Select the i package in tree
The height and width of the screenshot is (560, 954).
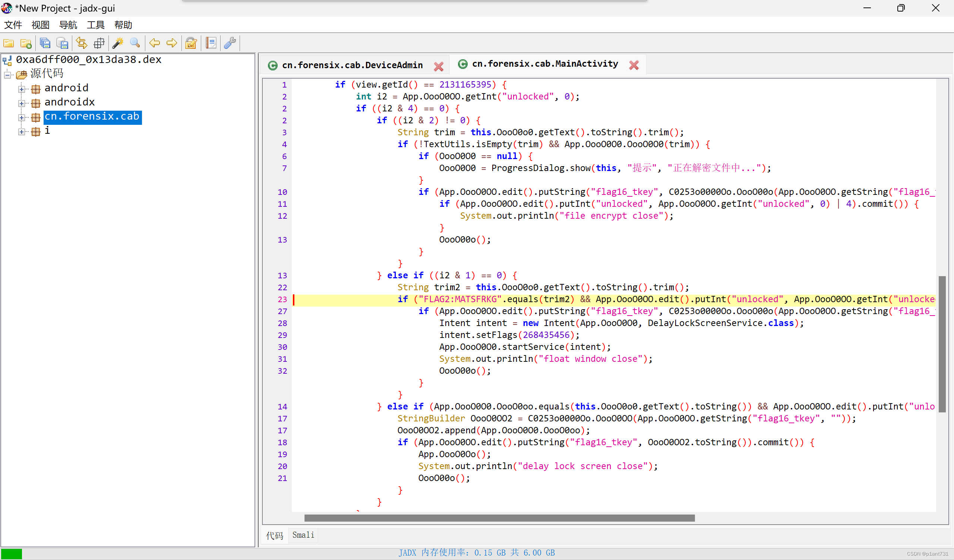[x=47, y=130]
